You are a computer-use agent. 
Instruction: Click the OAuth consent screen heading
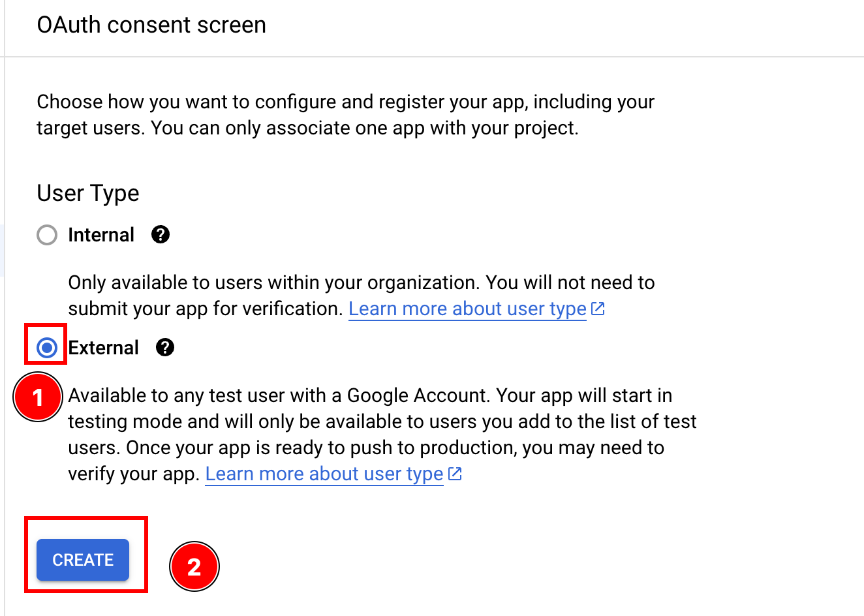151,24
